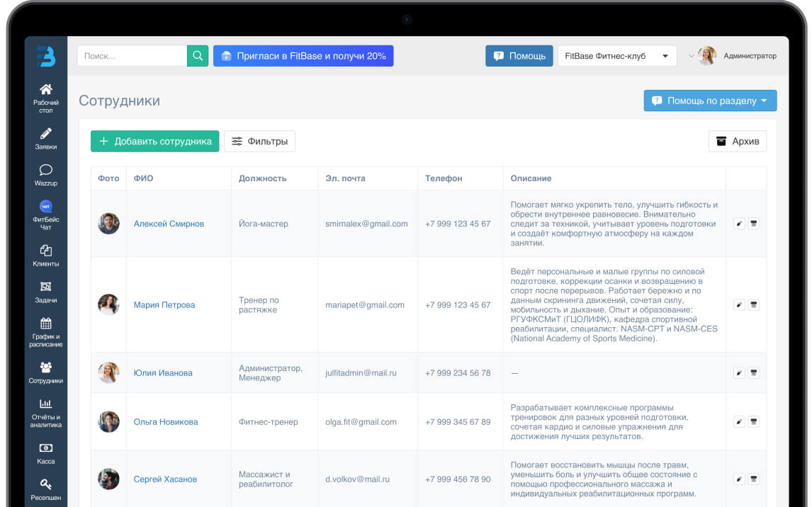812x507 pixels.
Task: Click the Администратор user name
Action: [x=750, y=56]
